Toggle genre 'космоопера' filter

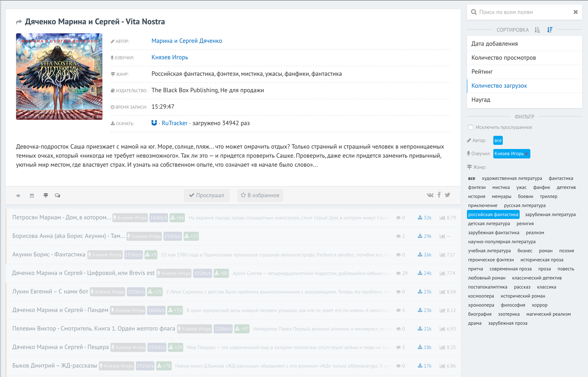(481, 296)
